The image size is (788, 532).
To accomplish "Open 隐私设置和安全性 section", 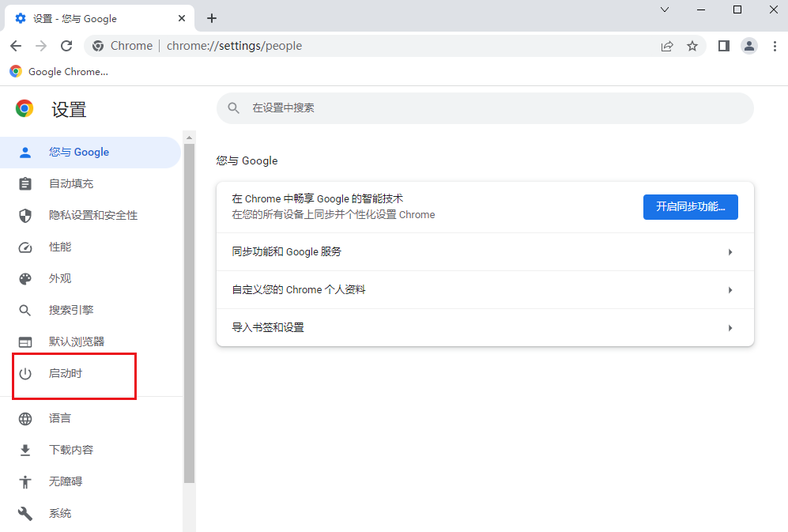I will (x=90, y=215).
